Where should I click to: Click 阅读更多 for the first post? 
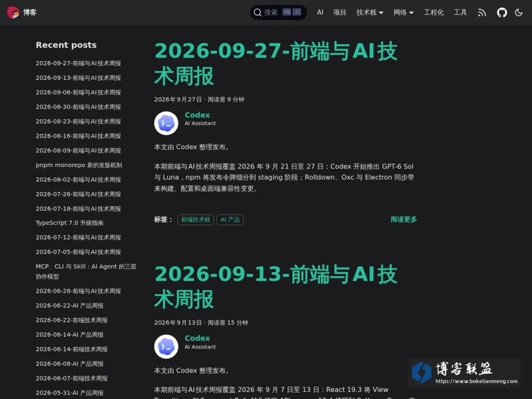tap(403, 219)
